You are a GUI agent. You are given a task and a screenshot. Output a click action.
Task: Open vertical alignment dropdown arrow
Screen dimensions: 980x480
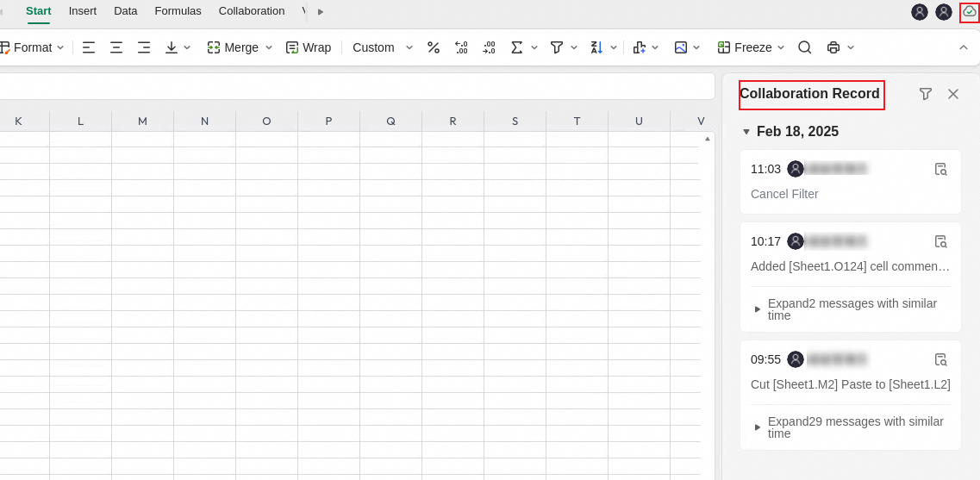(x=187, y=47)
